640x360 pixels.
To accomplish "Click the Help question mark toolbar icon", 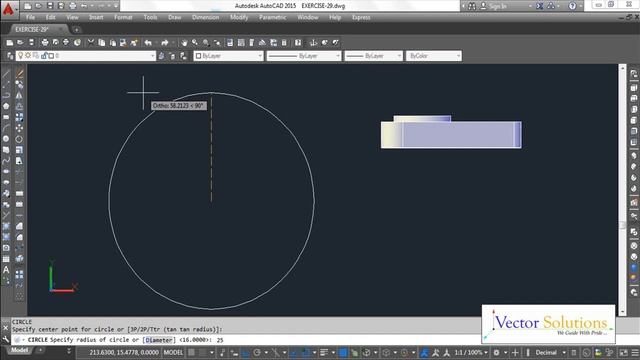I will click(298, 42).
